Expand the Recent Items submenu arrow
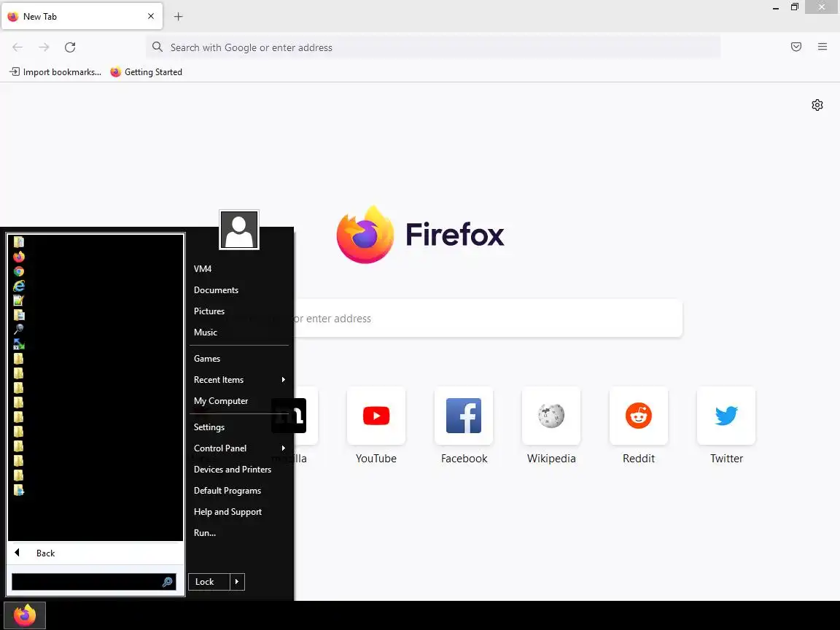The width and height of the screenshot is (840, 630). (284, 380)
